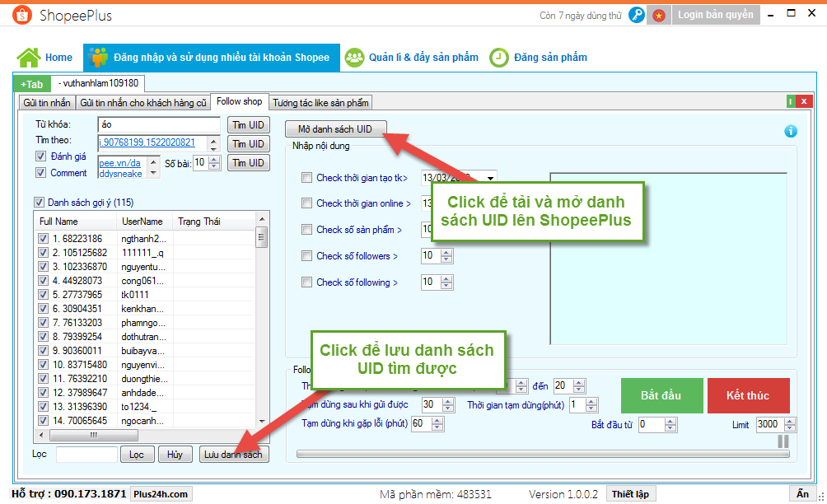Open Tương tác like sản phẩm tab
Image resolution: width=827 pixels, height=504 pixels.
[x=321, y=102]
